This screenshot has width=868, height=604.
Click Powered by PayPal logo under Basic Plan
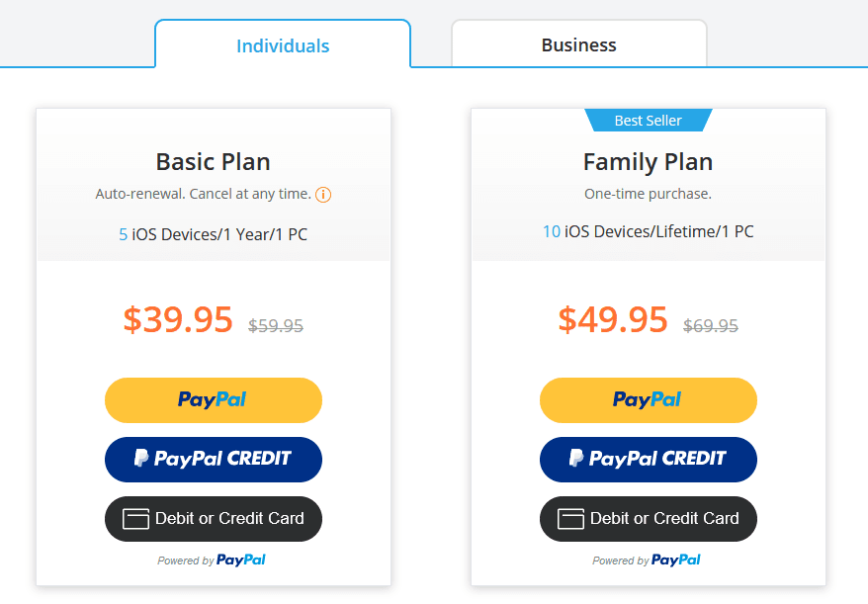[241, 560]
